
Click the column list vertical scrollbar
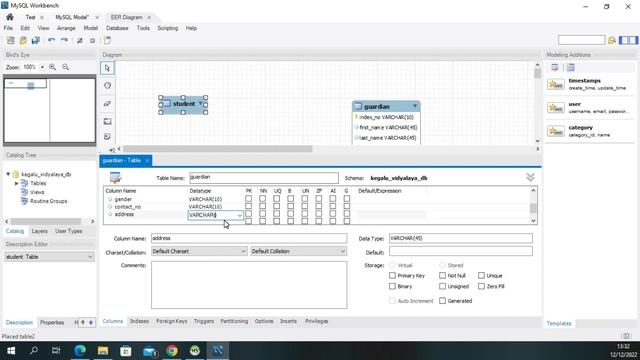[533, 208]
